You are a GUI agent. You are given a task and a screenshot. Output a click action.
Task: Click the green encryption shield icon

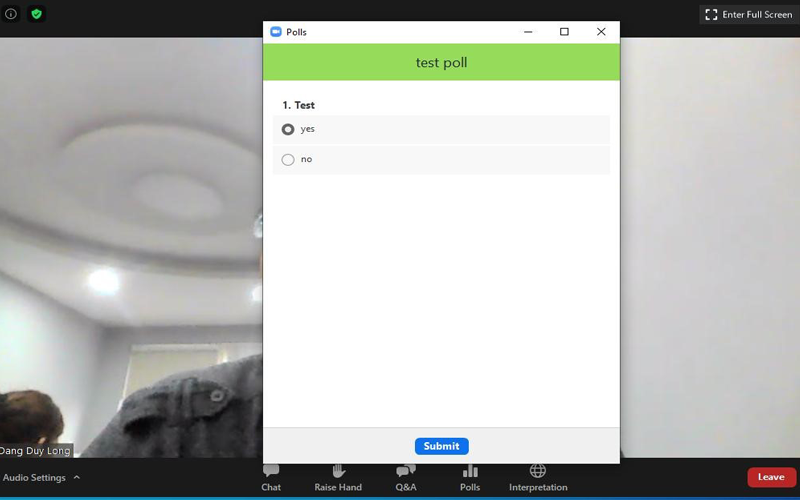[x=36, y=14]
